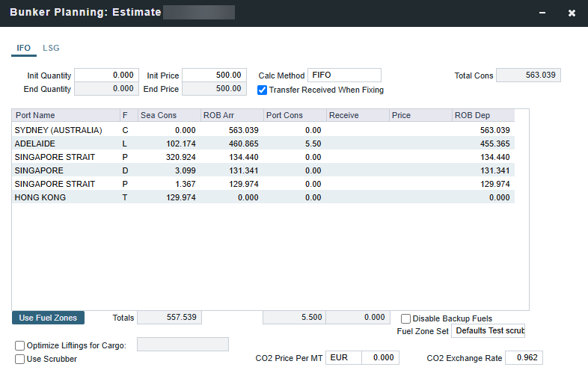Close the Bunker Planning dialog
Viewport: 588px width, 370px height.
(x=572, y=13)
